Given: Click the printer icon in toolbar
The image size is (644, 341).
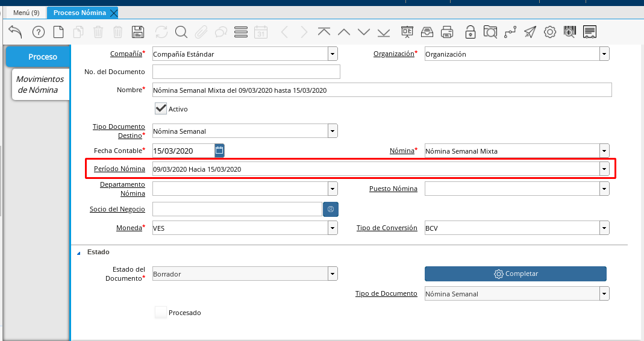Looking at the screenshot, I should [446, 32].
